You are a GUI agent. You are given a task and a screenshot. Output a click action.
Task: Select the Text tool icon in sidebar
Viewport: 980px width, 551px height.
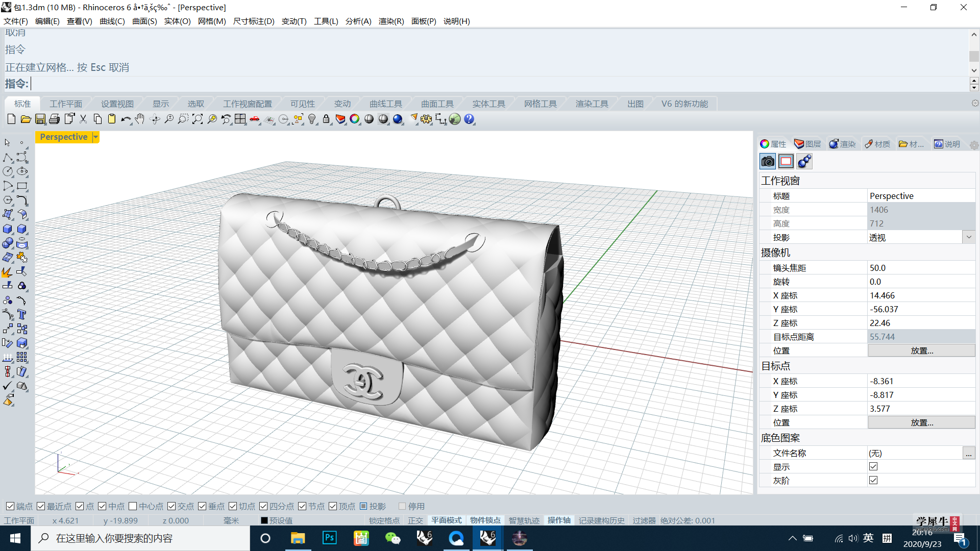point(22,314)
